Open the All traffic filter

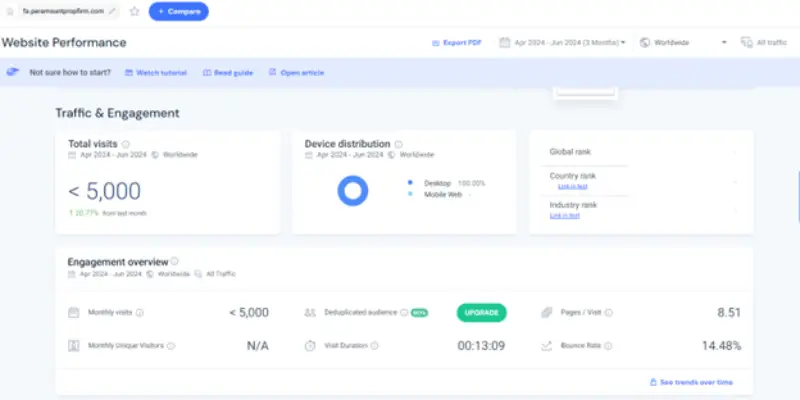764,43
